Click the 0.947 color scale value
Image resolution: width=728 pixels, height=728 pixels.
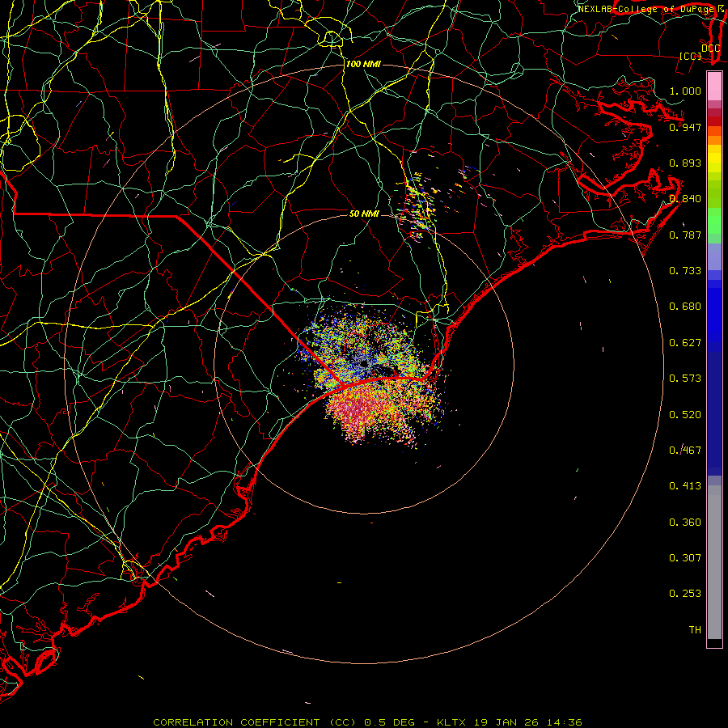[685, 127]
